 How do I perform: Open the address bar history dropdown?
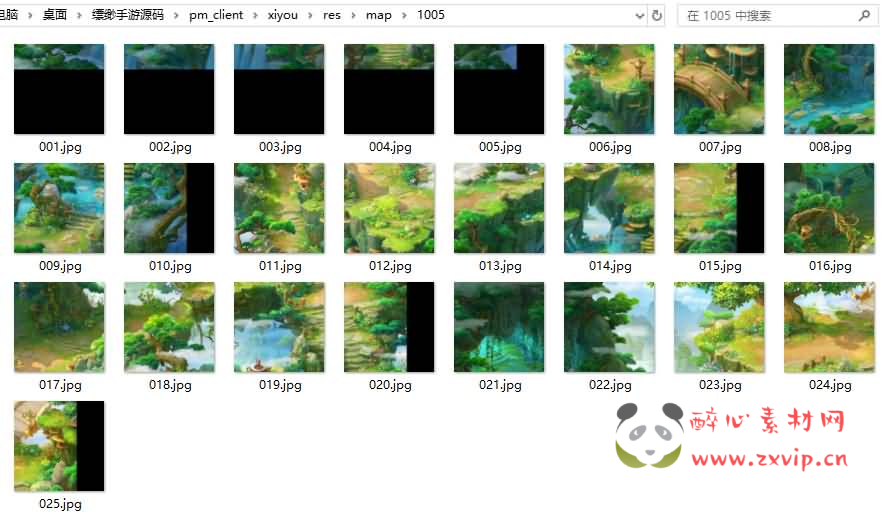click(x=639, y=16)
